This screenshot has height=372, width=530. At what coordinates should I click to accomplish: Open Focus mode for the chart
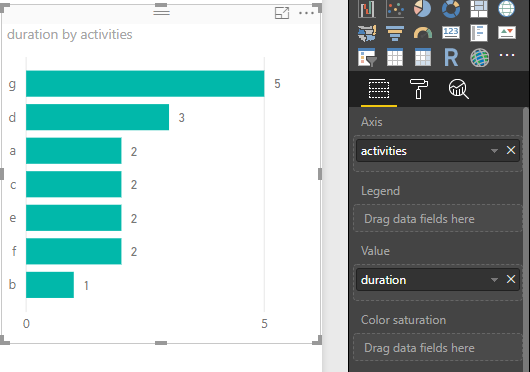pyautogui.click(x=282, y=13)
